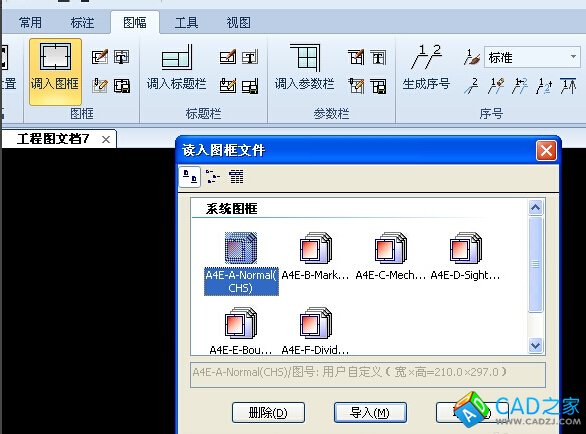Click the scroll-down arrow in frame list
Screen dimensions: 586x434
point(536,345)
